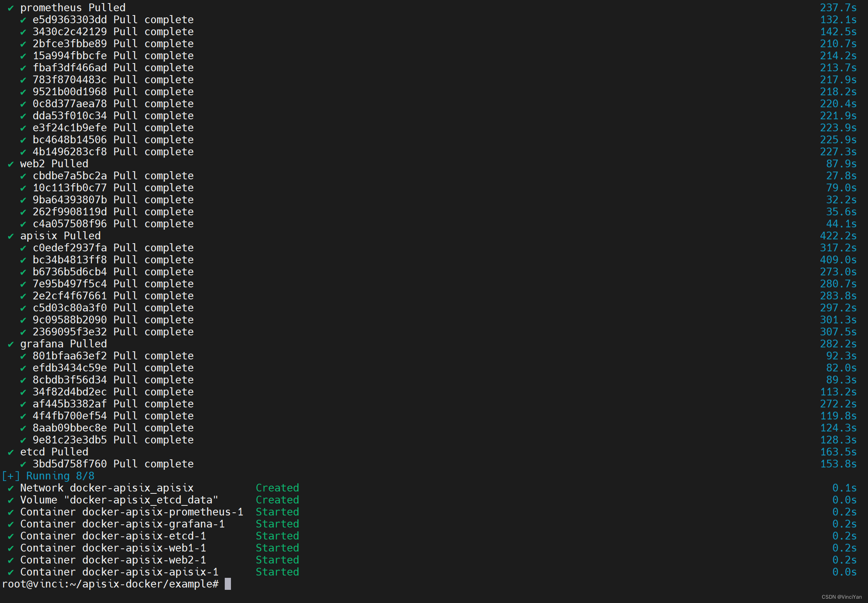This screenshot has width=868, height=603.
Task: Select layer hash e5d9363303dd
Action: tap(70, 20)
